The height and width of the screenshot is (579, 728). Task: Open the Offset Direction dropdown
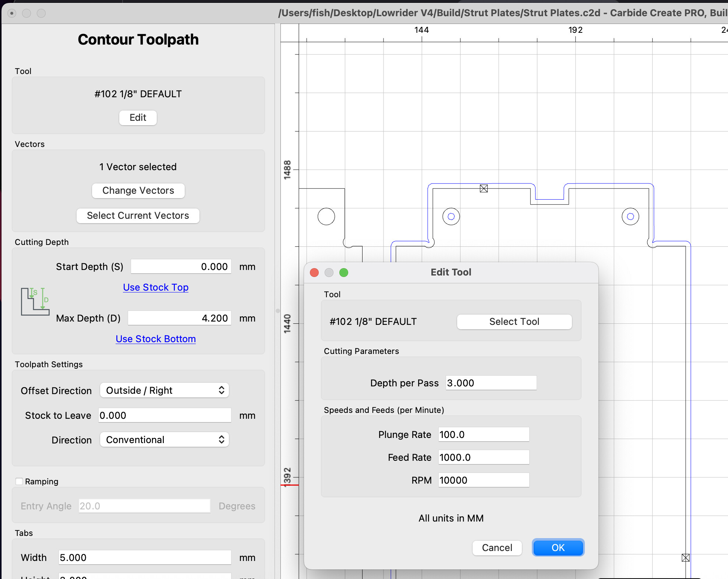click(x=164, y=390)
